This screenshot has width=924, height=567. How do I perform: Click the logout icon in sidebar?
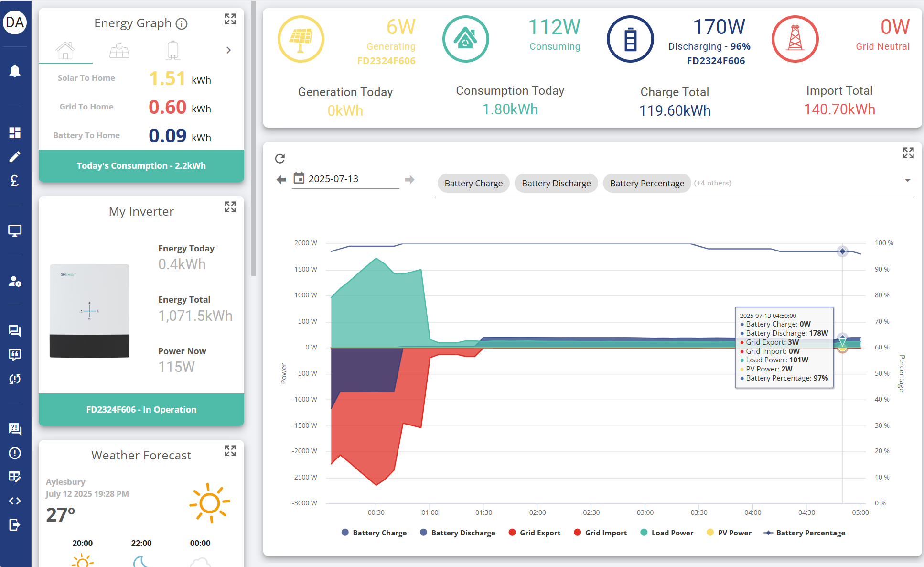coord(15,525)
